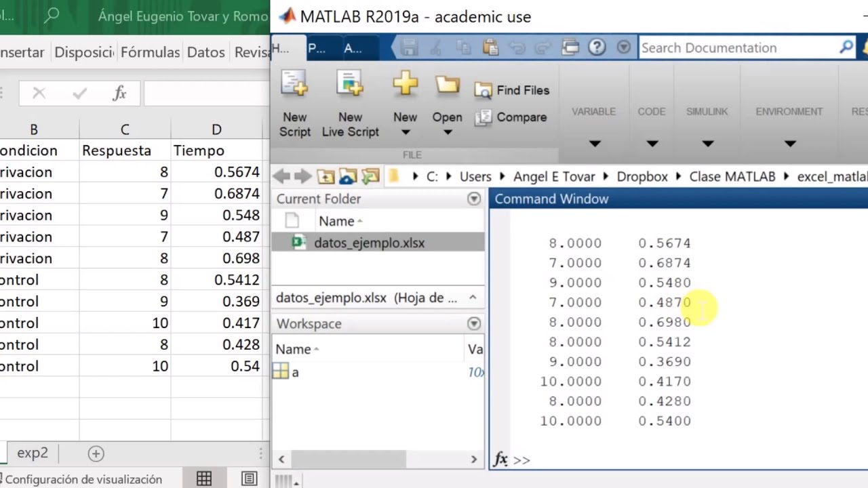Click the Excel search magnifier icon
The image size is (868, 488).
tap(52, 16)
